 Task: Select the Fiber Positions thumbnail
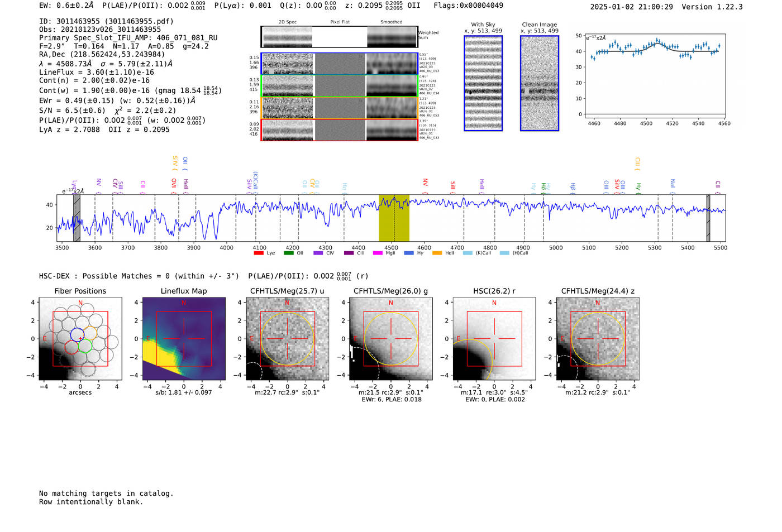click(80, 339)
